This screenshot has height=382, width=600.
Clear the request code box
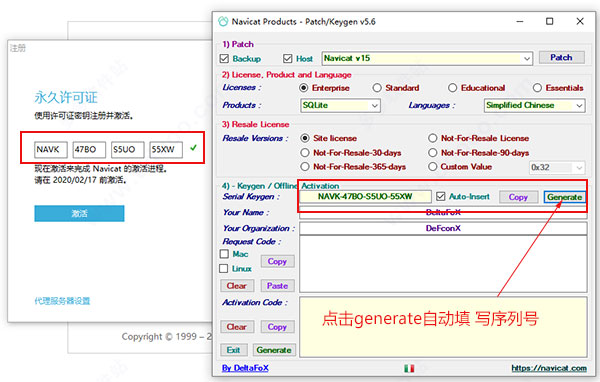(x=236, y=286)
